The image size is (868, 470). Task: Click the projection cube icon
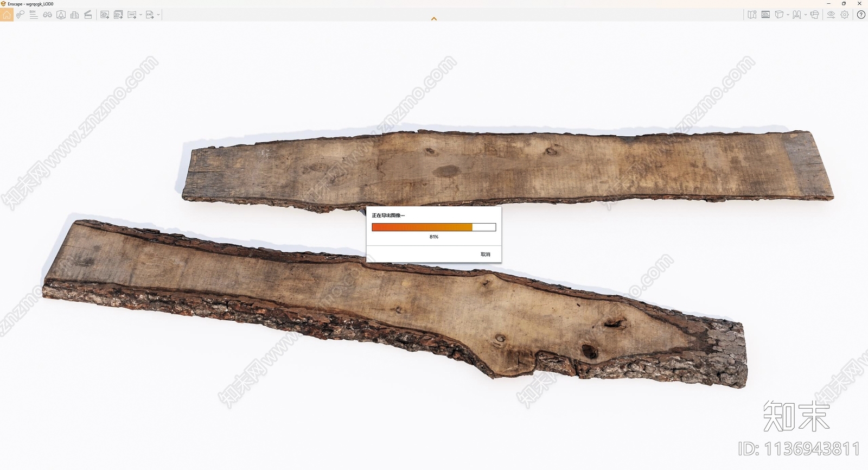pyautogui.click(x=779, y=15)
